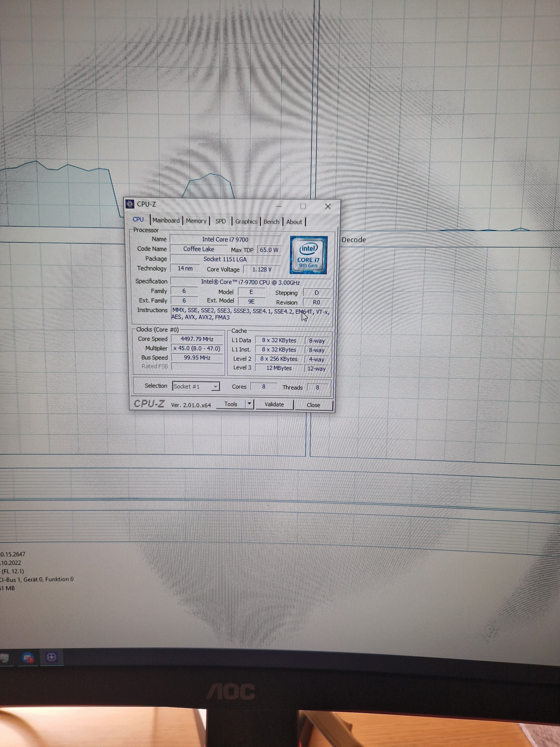The image size is (560, 747).
Task: Click the Intel Core i7 logo
Action: [x=308, y=255]
